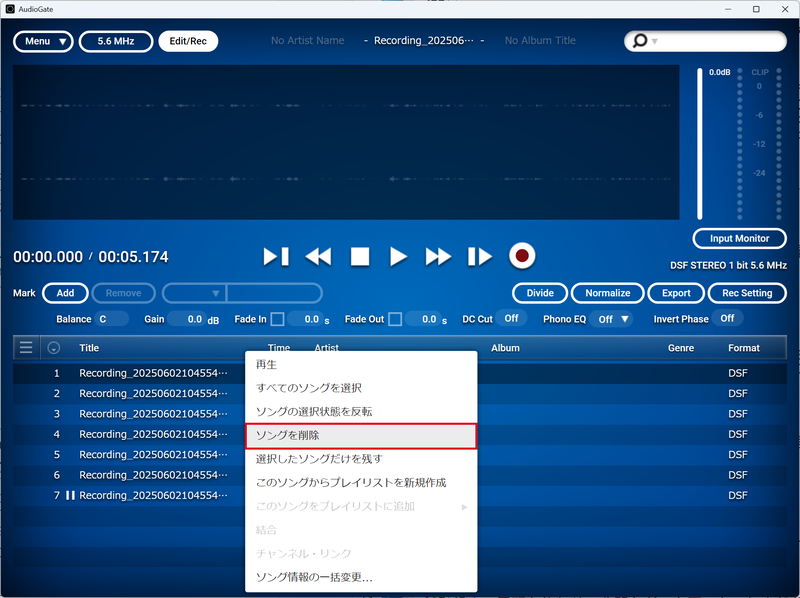Expand the Mark selection dropdown

215,293
